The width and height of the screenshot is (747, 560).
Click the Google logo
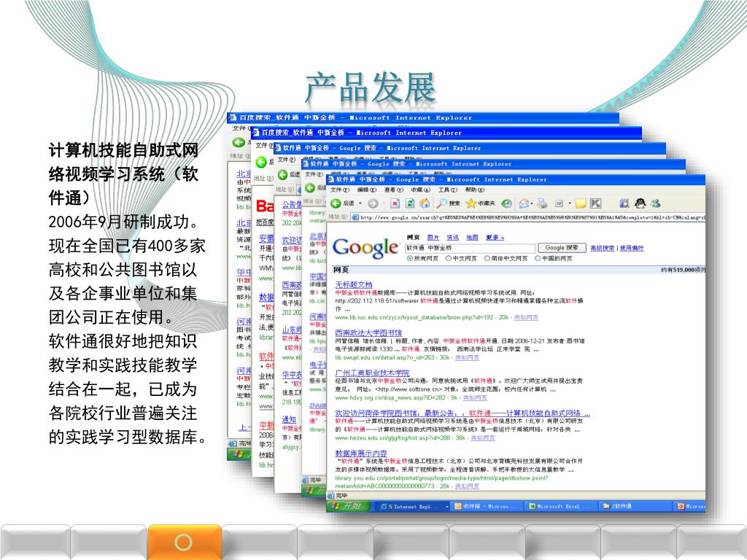(x=366, y=248)
